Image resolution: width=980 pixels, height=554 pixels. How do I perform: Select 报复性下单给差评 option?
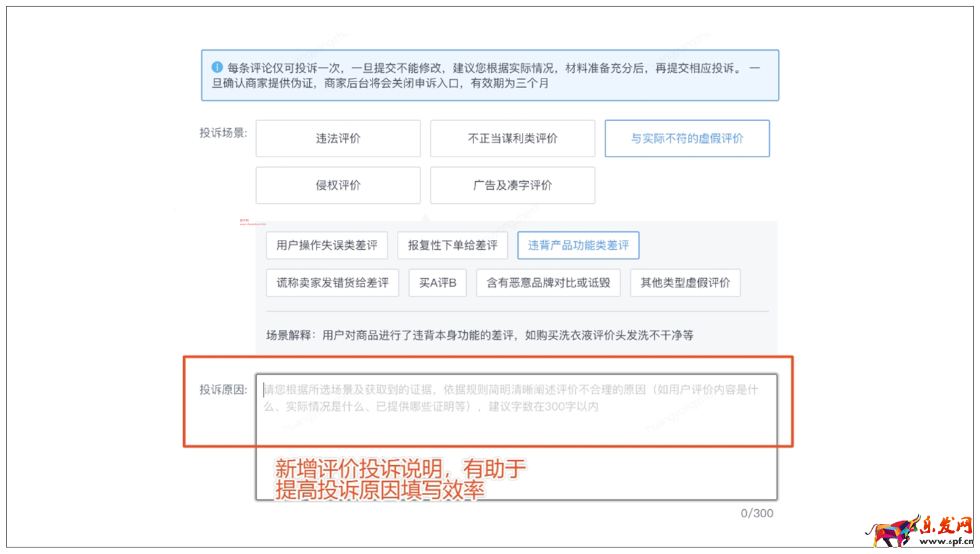(452, 245)
